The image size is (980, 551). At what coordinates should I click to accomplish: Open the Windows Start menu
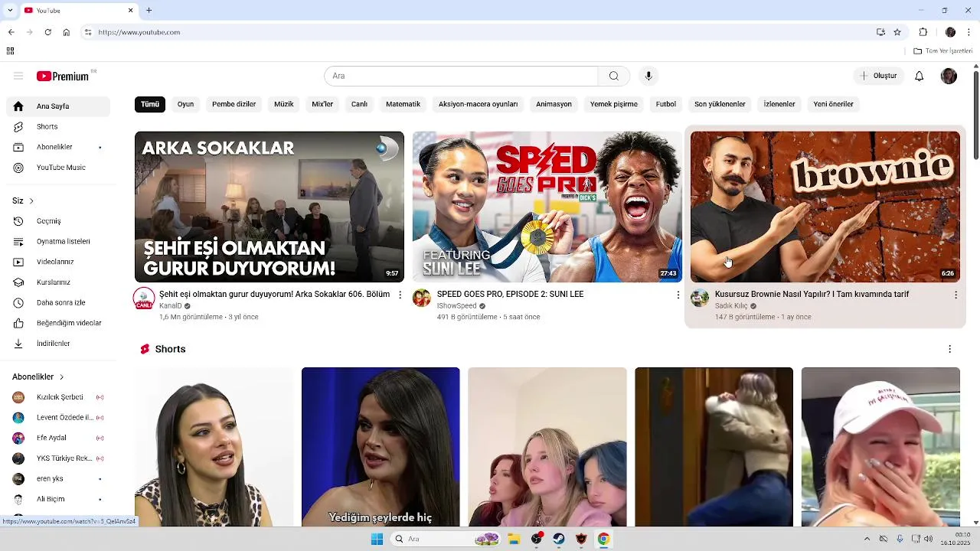coord(377,539)
